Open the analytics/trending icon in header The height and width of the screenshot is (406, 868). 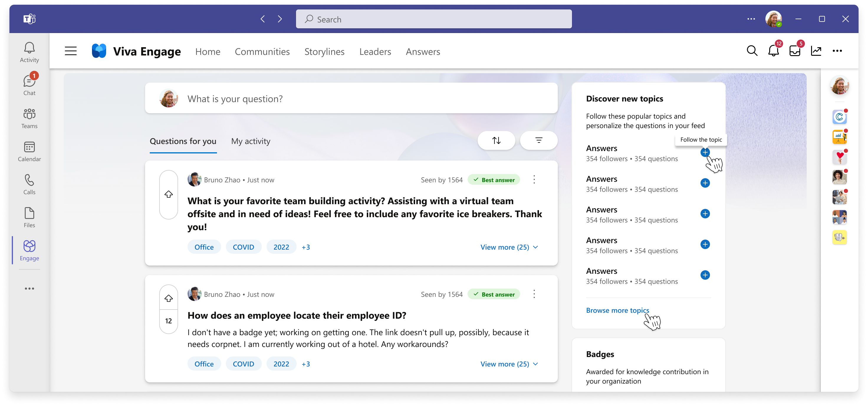(816, 51)
